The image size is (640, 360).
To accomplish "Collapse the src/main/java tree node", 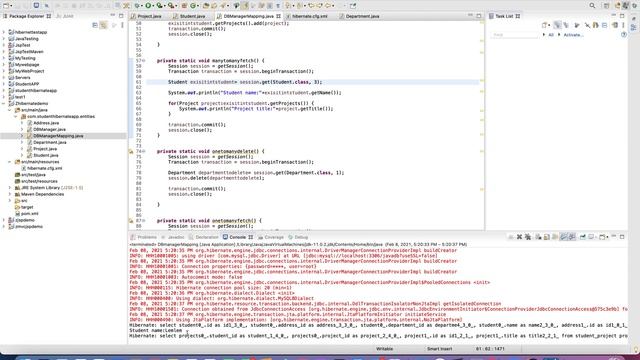I will (10, 110).
